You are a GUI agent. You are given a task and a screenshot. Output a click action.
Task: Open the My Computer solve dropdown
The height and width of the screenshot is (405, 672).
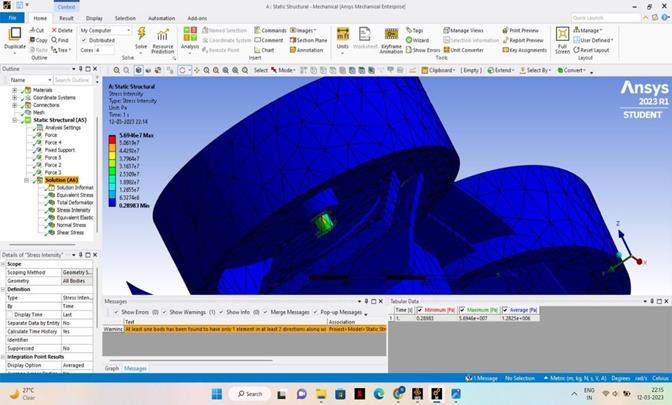tap(105, 30)
